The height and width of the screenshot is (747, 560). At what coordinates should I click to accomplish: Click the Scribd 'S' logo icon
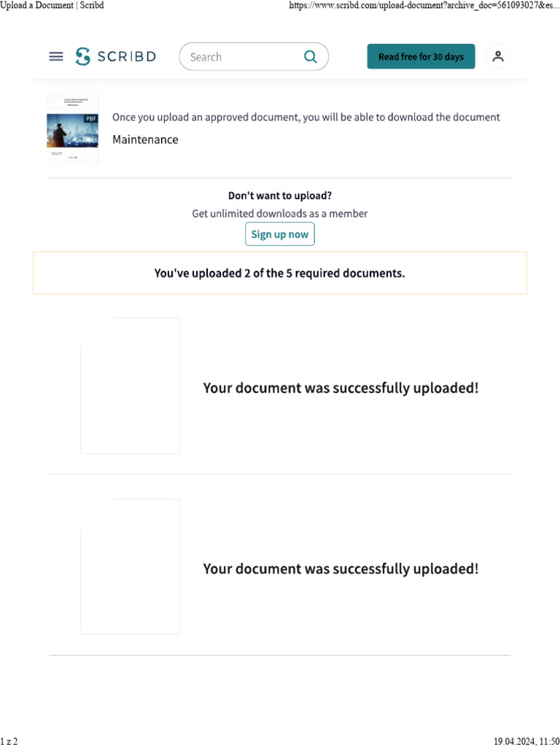pyautogui.click(x=83, y=57)
